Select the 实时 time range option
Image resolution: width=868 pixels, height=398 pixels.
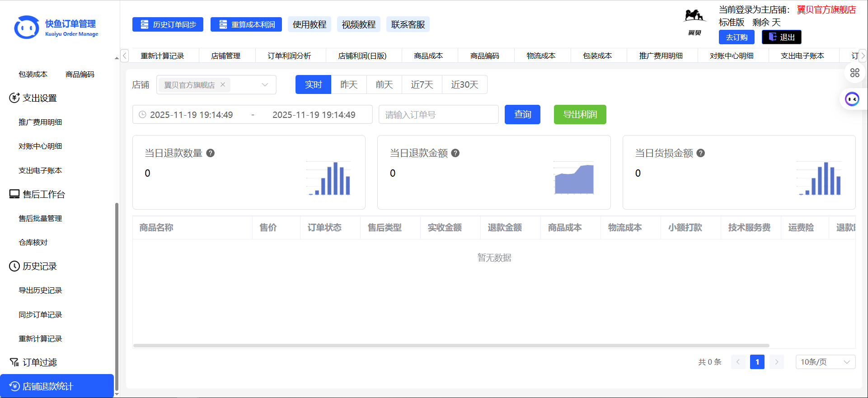pos(313,84)
